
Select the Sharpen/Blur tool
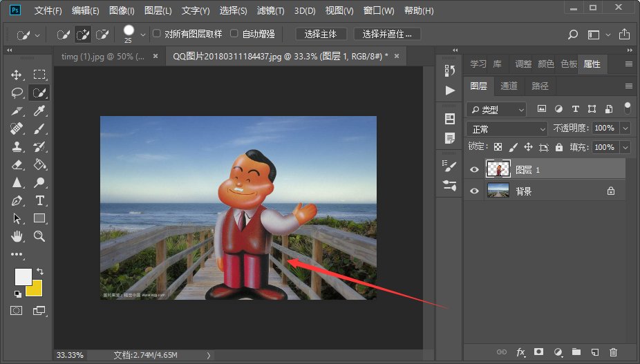[17, 182]
